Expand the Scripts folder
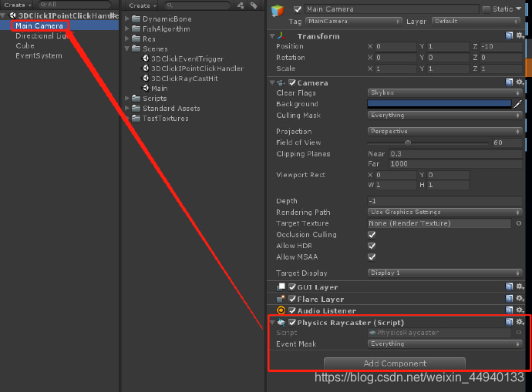The height and width of the screenshot is (392, 532). click(x=127, y=99)
